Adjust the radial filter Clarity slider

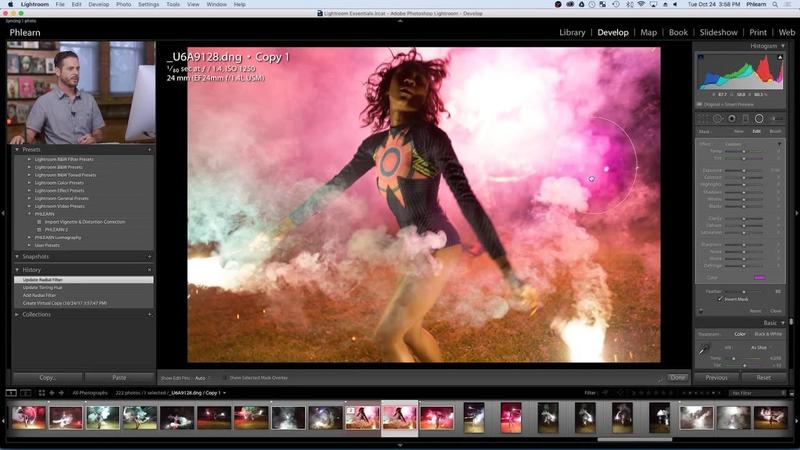pyautogui.click(x=744, y=218)
